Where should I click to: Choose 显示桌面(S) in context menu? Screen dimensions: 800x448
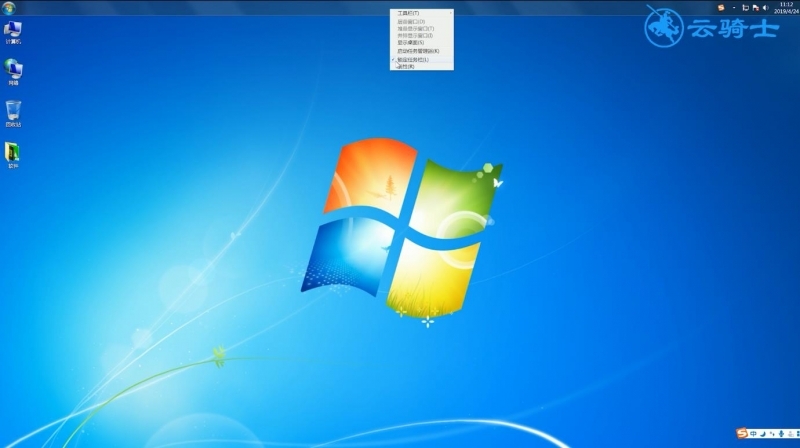421,43
